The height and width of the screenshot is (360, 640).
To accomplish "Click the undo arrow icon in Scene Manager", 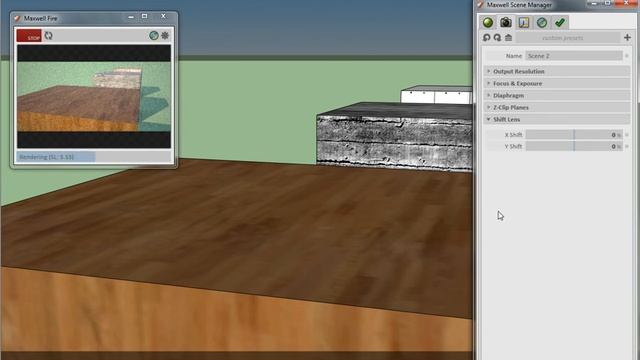I will point(487,38).
